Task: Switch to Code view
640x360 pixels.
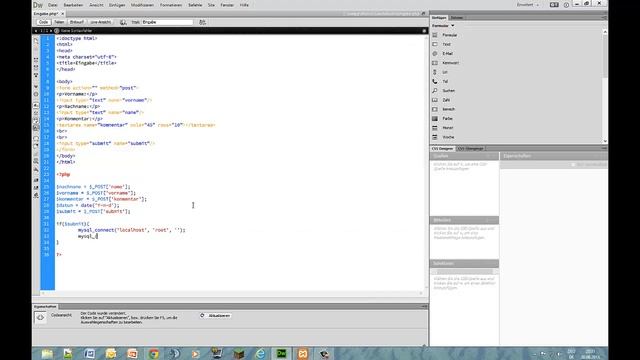Action: coord(43,22)
